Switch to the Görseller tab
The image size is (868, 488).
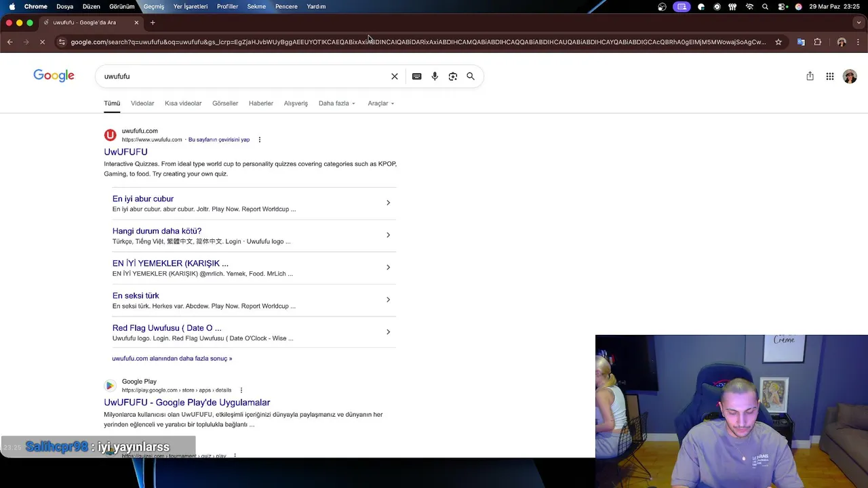tap(225, 104)
